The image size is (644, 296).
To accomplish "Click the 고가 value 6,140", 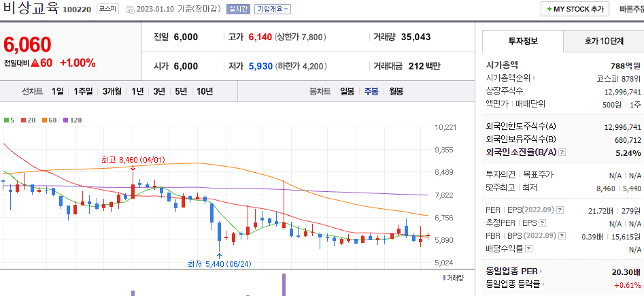I will pyautogui.click(x=260, y=37).
